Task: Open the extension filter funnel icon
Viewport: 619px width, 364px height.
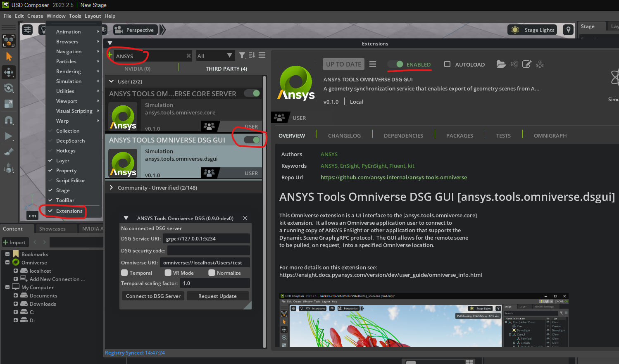Action: pyautogui.click(x=242, y=55)
